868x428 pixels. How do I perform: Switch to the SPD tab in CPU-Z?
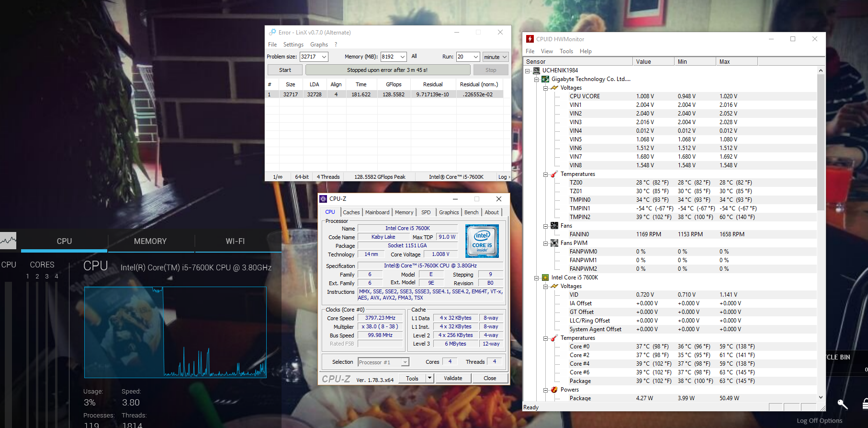pyautogui.click(x=426, y=212)
